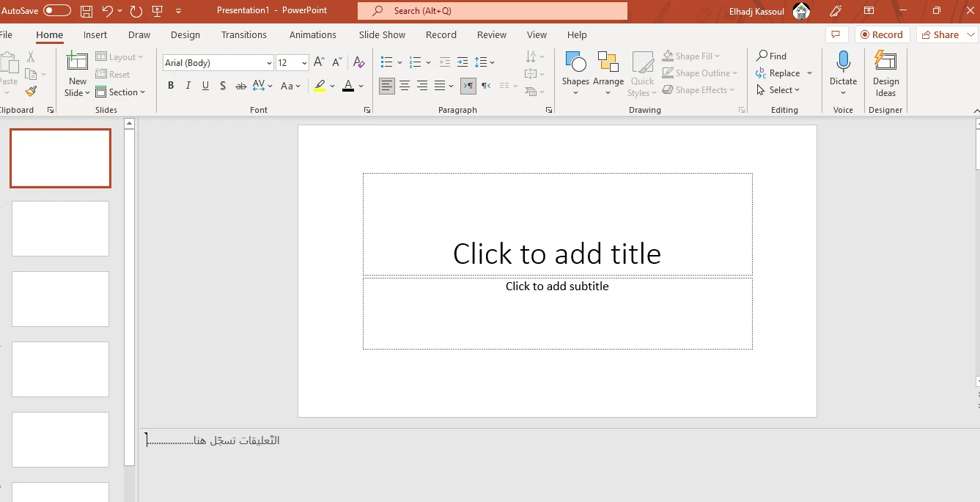Go to the Slide Show tab

tap(382, 34)
